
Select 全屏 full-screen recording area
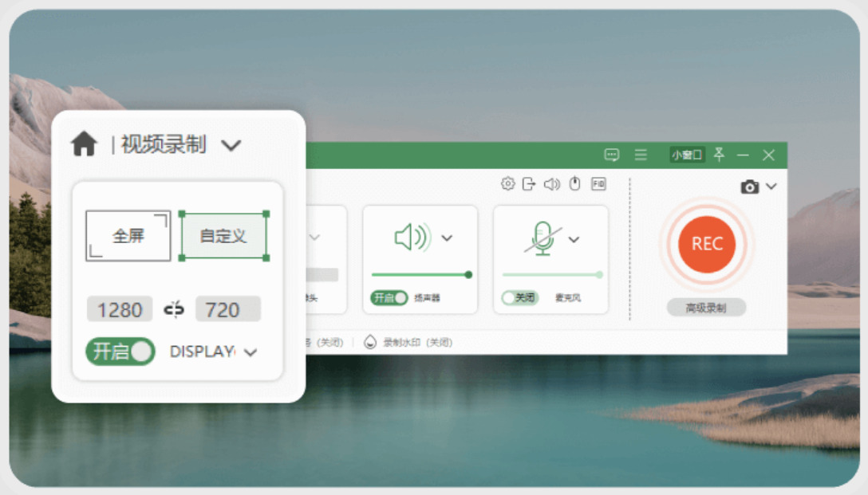pos(128,236)
